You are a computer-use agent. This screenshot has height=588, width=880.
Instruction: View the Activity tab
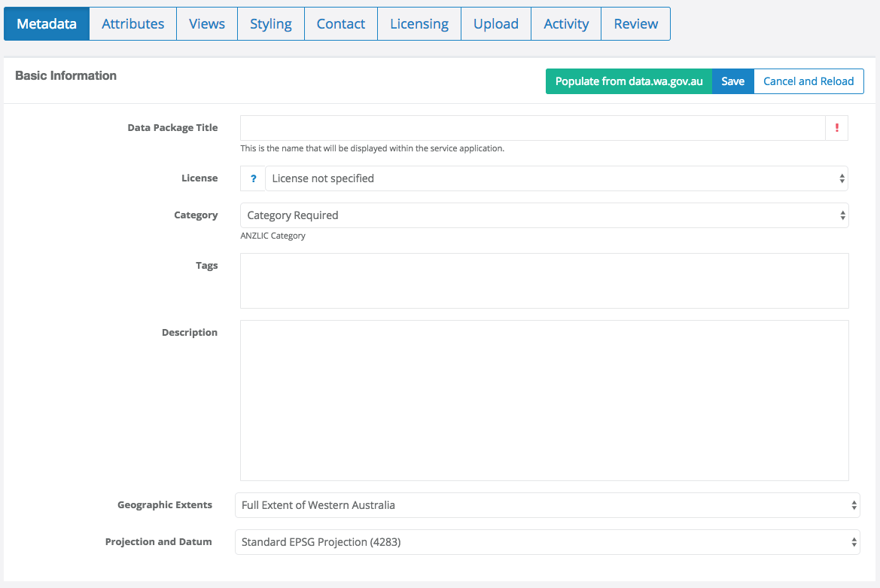(x=565, y=23)
